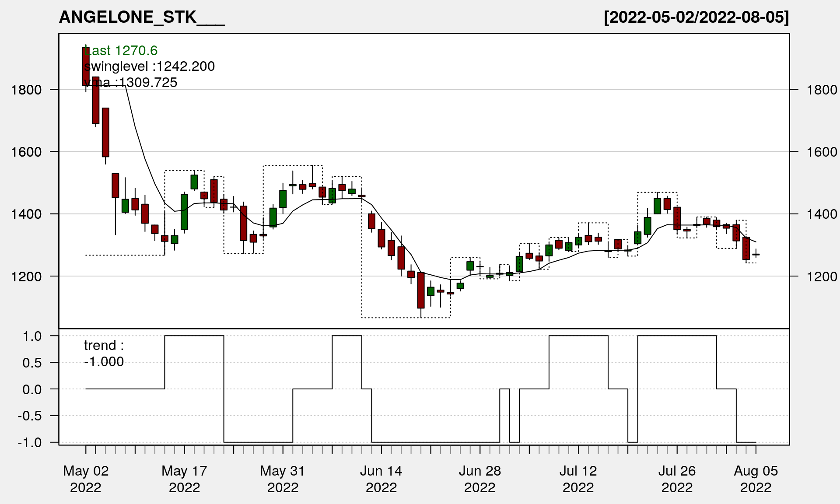
Task: Click the vma 1309.725 text
Action: click(130, 83)
